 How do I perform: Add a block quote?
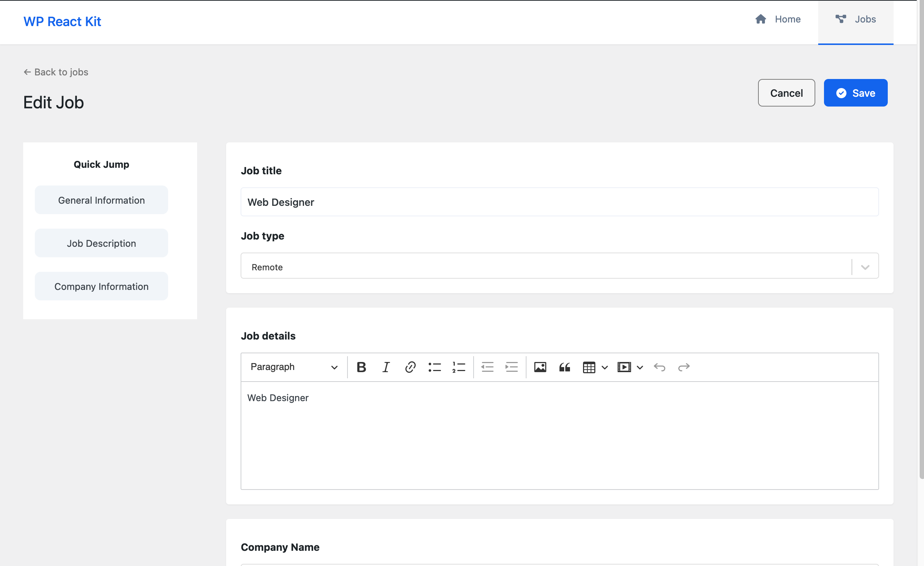[565, 367]
